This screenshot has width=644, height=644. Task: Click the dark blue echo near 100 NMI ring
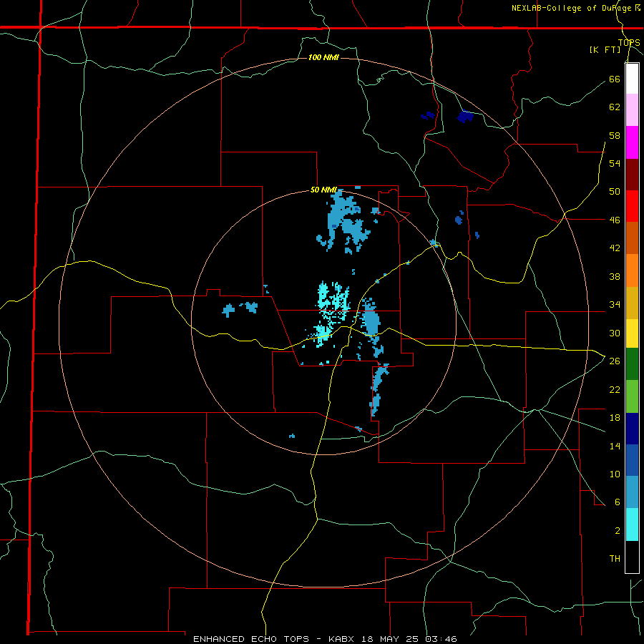pos(465,117)
